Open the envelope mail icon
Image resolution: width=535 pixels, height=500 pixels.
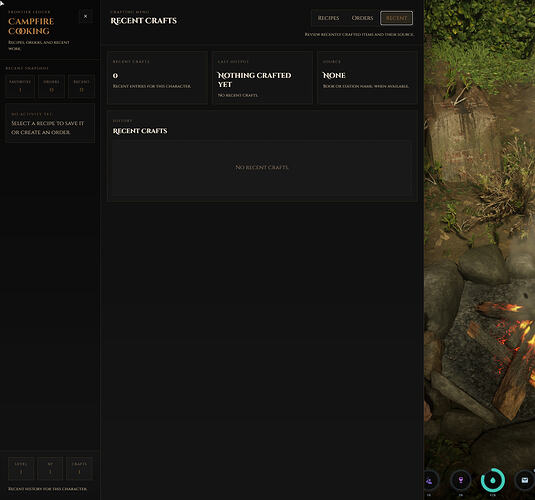click(525, 480)
